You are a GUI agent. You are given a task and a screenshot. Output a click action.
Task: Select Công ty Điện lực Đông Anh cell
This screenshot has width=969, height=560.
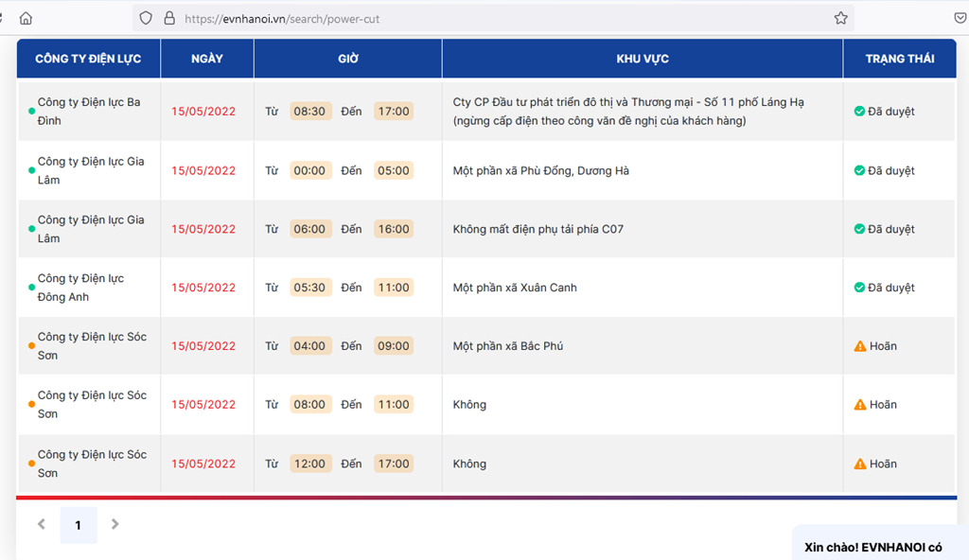(x=89, y=288)
